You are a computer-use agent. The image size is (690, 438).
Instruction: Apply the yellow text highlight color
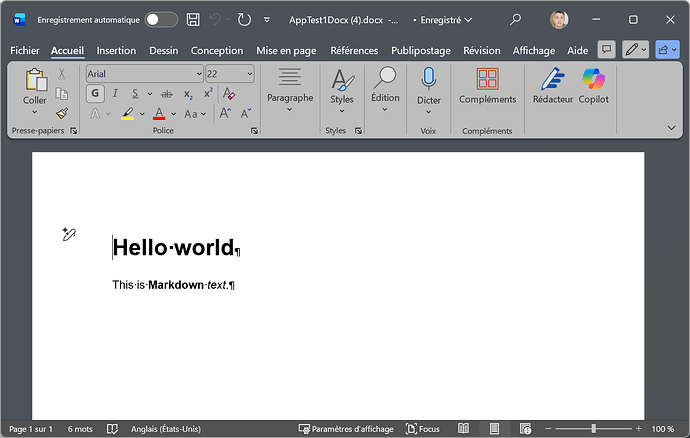point(128,114)
